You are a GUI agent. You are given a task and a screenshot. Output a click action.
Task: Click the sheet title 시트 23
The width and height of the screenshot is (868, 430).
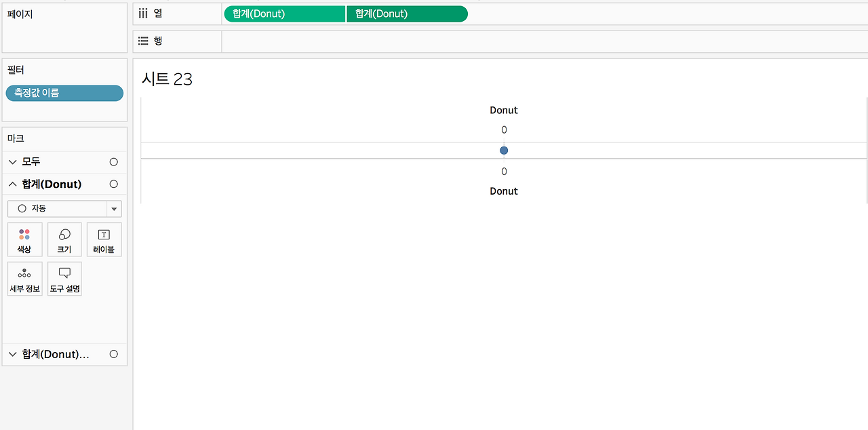pyautogui.click(x=167, y=79)
